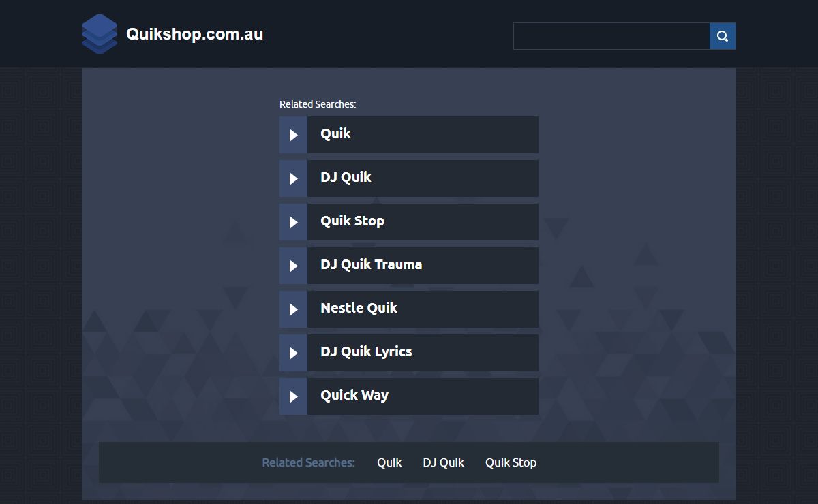Focus the search input field in header
Image resolution: width=818 pixels, height=504 pixels.
[611, 36]
